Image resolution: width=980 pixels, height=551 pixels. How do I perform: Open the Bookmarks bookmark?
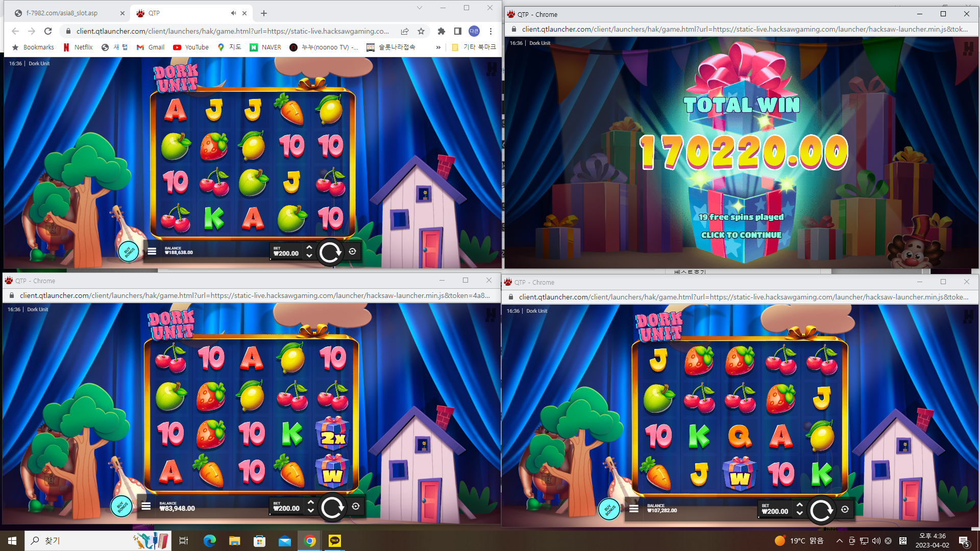pos(33,47)
